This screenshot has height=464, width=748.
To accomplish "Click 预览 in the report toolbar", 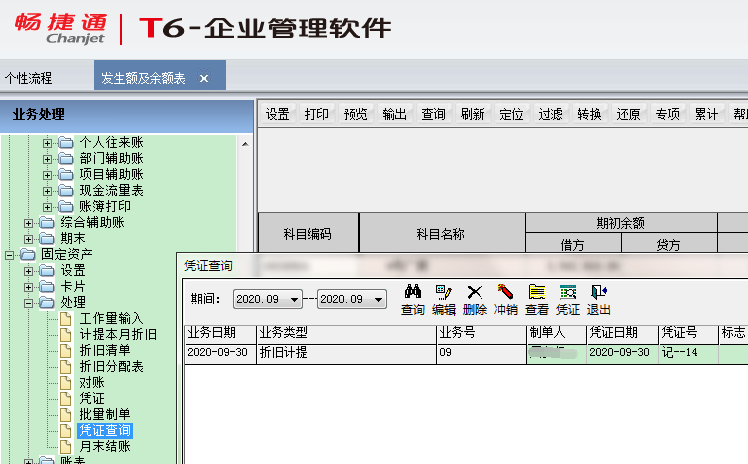I will point(355,114).
